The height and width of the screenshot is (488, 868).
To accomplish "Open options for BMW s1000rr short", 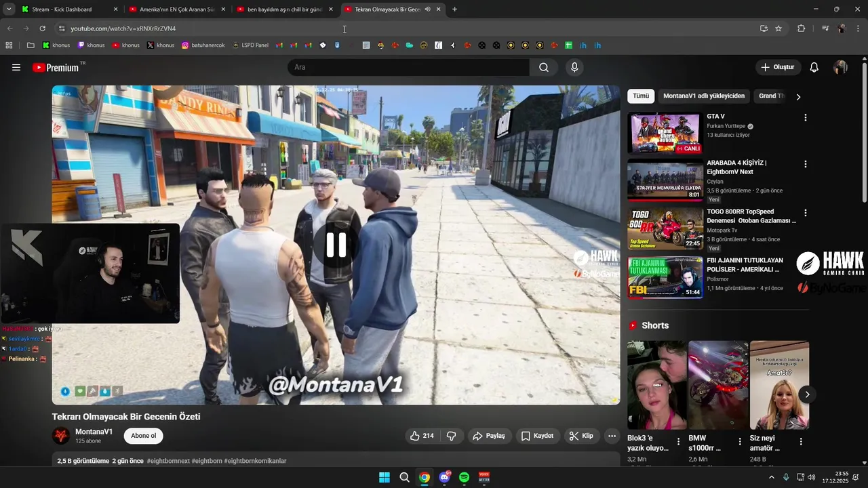I will tap(740, 441).
